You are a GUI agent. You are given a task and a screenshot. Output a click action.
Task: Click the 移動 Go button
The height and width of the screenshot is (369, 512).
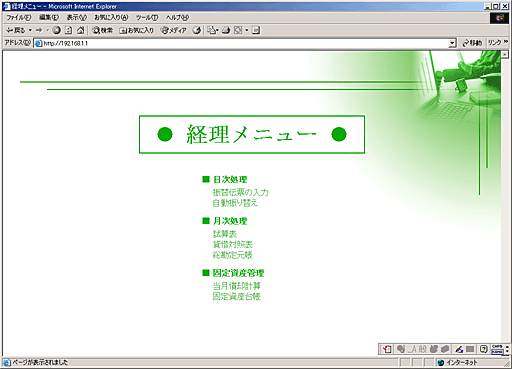[472, 43]
